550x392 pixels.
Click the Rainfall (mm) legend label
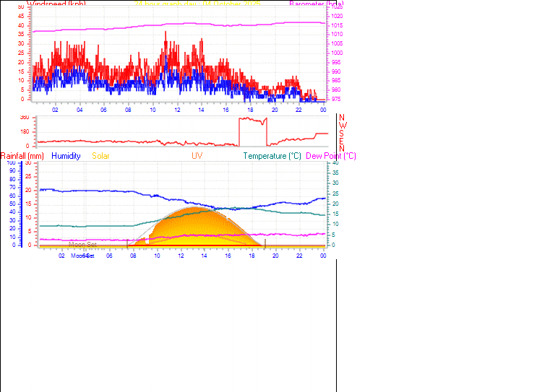[22, 156]
